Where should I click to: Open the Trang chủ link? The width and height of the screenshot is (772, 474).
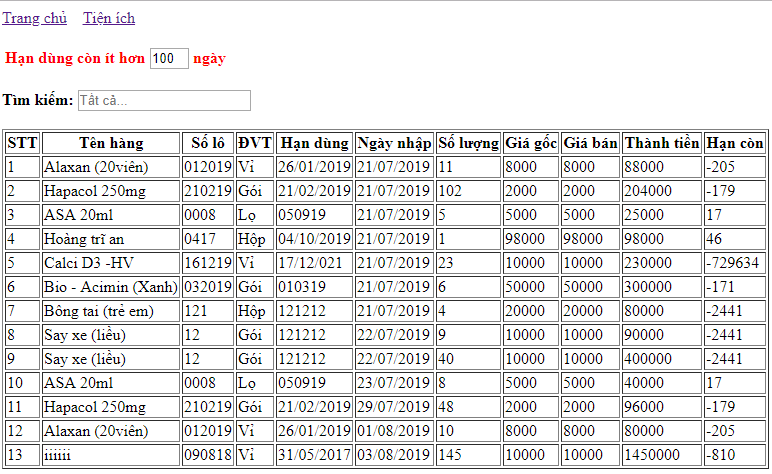[34, 18]
